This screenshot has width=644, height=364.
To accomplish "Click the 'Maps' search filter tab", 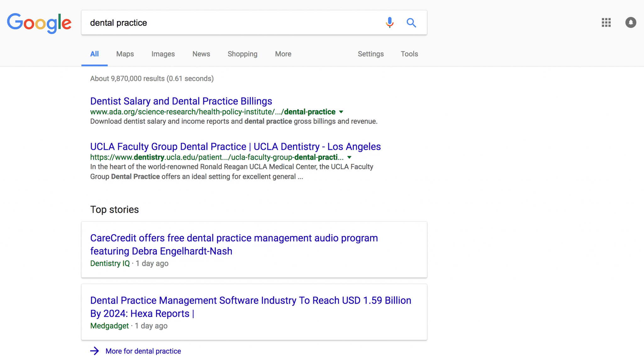I will coord(125,54).
